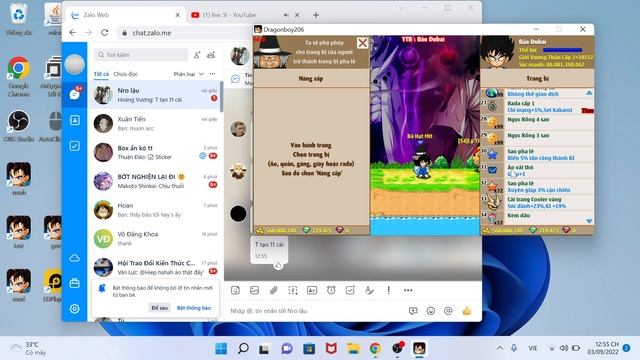The width and height of the screenshot is (640, 360).
Task: Mute the YouTube tab audio icon
Action: [286, 15]
